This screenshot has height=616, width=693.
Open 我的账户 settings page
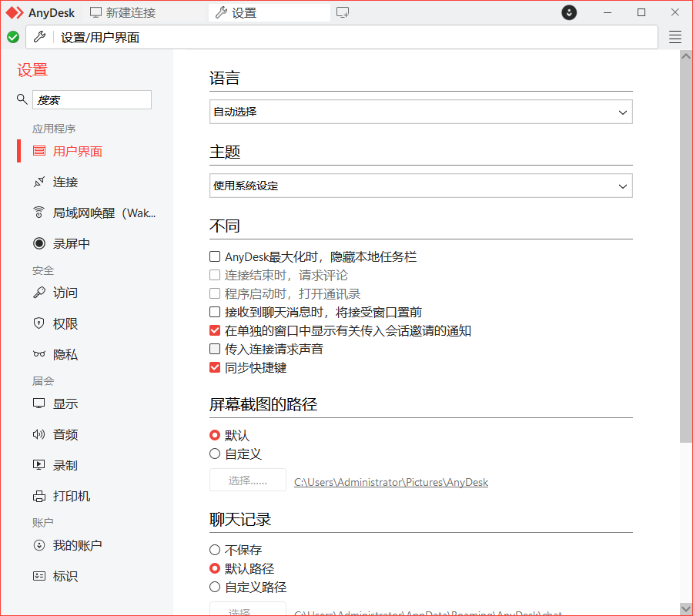[77, 545]
